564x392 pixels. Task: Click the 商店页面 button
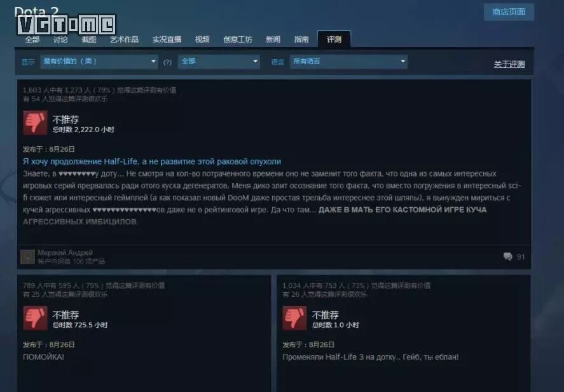[x=509, y=12]
